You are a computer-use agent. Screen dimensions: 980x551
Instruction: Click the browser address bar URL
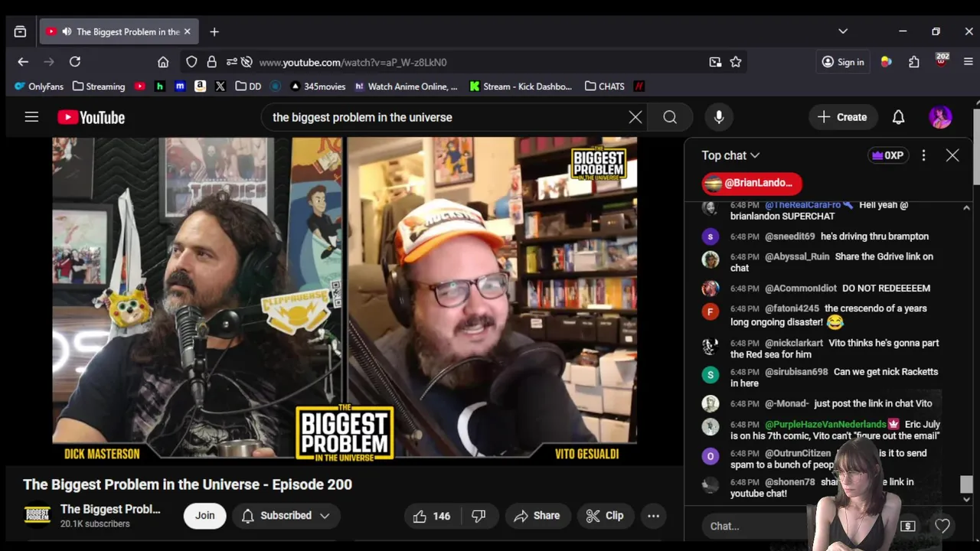click(352, 62)
